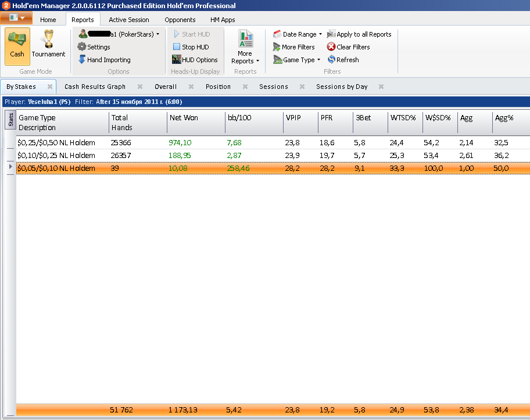Click the Start HUD play icon
This screenshot has width=530, height=420.
coord(177,34)
